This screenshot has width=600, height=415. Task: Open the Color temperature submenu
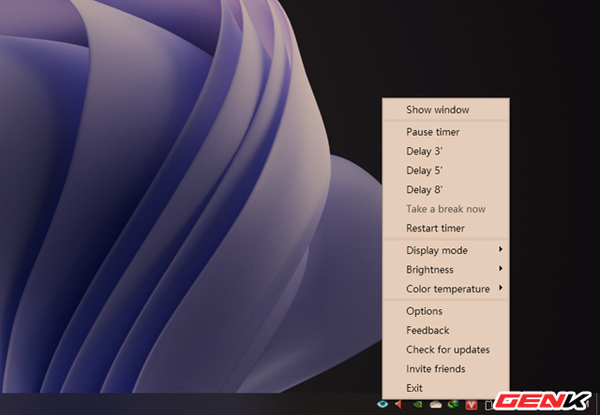tap(446, 289)
